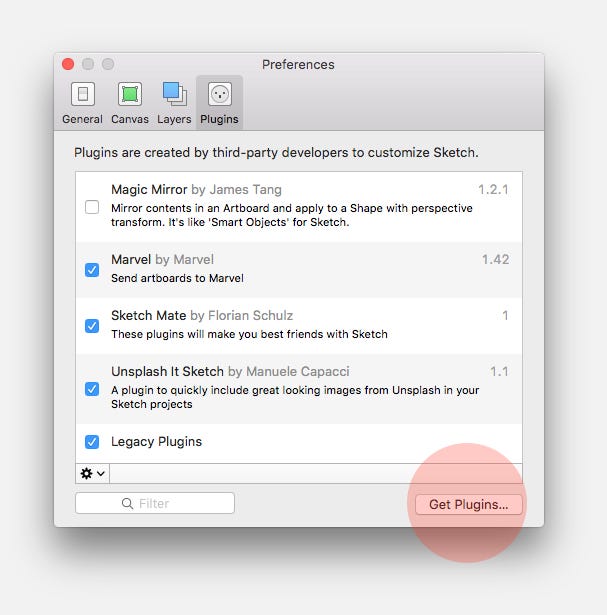
Task: Click version number 1.42
Action: coord(495,260)
